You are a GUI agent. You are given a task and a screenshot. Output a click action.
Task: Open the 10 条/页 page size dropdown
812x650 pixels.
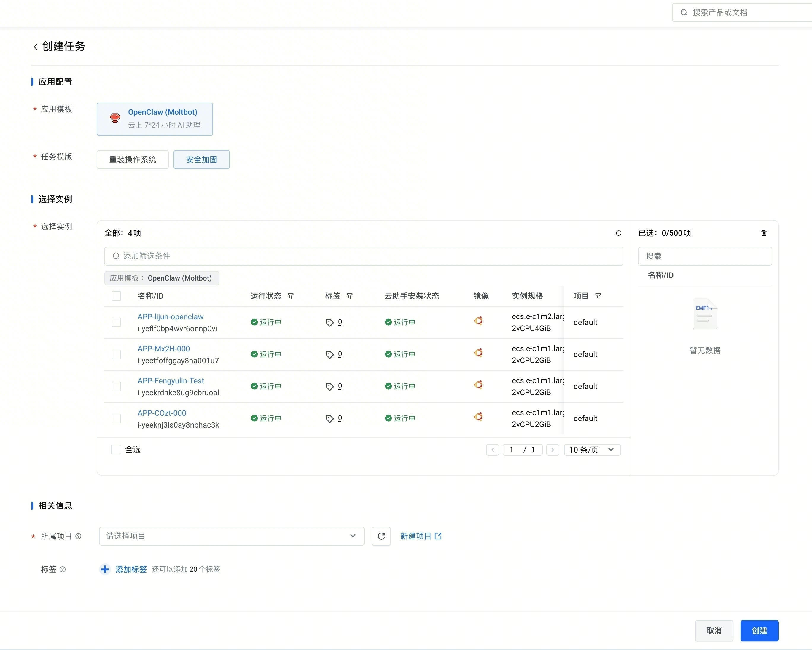pyautogui.click(x=592, y=450)
